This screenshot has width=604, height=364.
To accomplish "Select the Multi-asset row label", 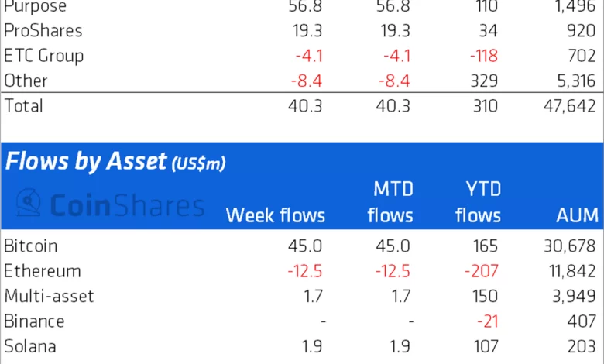I will pyautogui.click(x=49, y=296).
